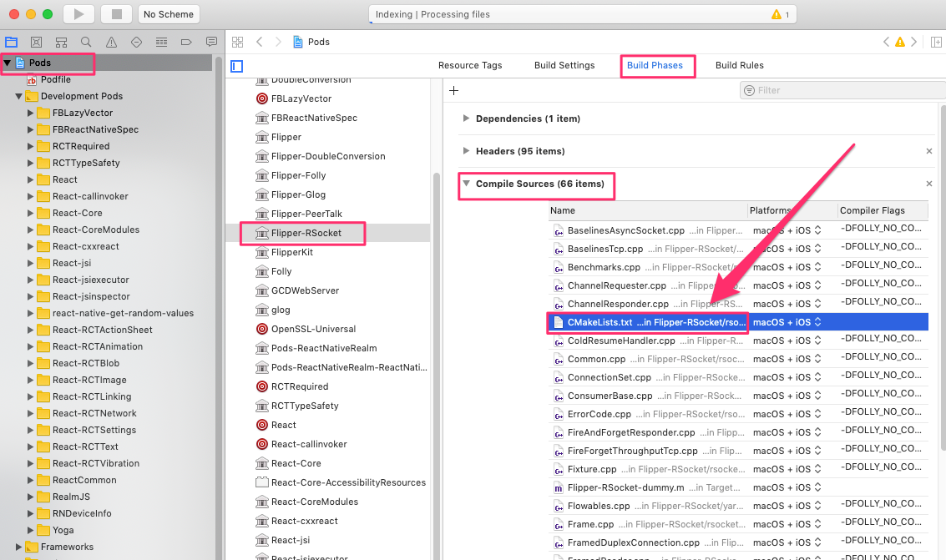946x560 pixels.
Task: Expand the React-Core folder
Action: coord(30,213)
